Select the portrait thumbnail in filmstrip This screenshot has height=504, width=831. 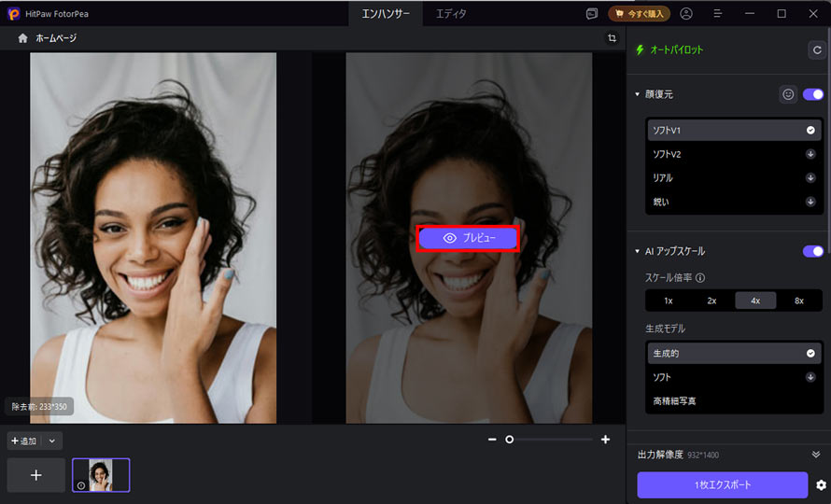(101, 475)
